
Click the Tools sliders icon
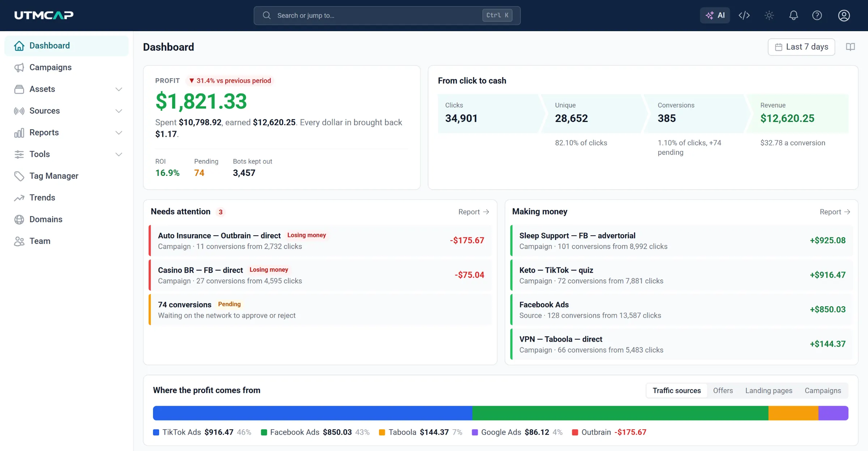tap(19, 154)
